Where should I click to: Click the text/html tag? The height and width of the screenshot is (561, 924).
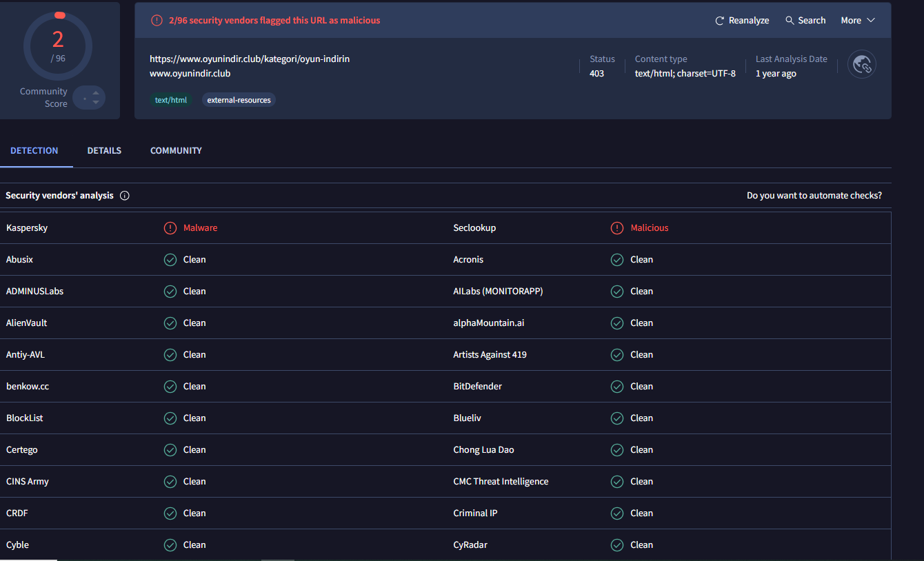171,100
